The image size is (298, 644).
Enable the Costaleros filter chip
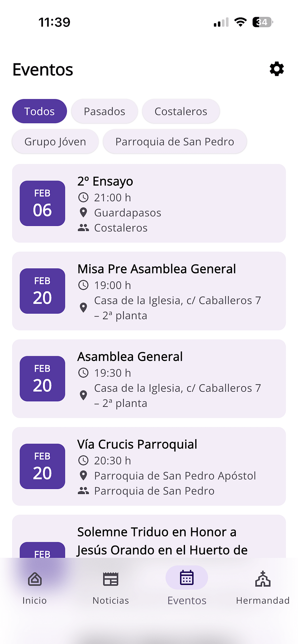pyautogui.click(x=181, y=111)
